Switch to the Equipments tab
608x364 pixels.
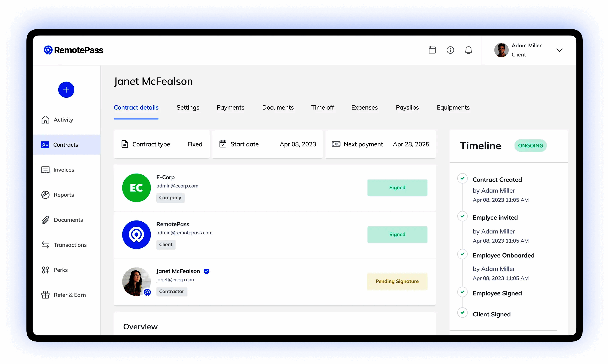453,108
